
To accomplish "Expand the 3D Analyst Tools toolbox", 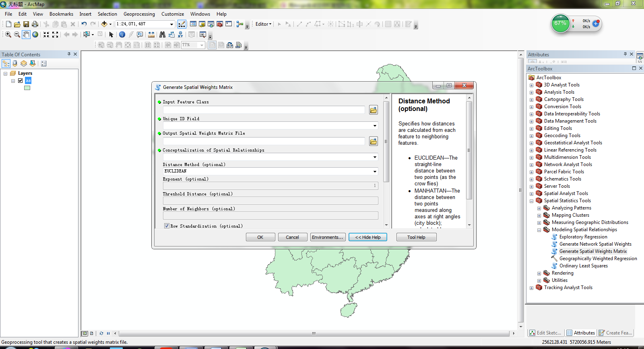I will click(x=531, y=85).
